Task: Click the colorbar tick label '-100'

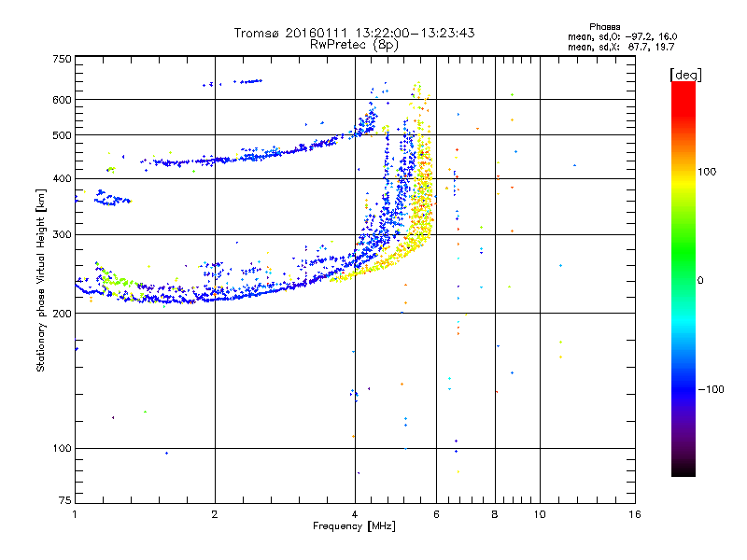Action: 712,389
